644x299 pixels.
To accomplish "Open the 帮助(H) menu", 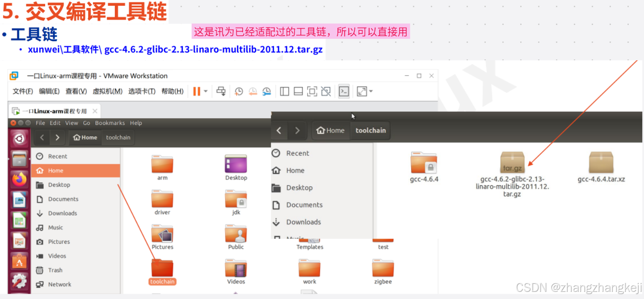I will point(173,91).
